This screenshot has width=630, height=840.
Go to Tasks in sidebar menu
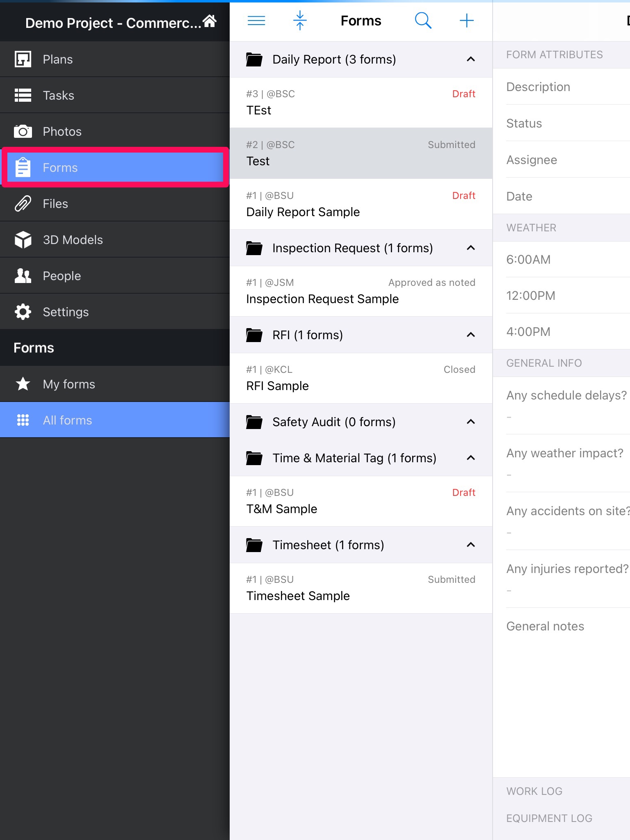click(115, 95)
